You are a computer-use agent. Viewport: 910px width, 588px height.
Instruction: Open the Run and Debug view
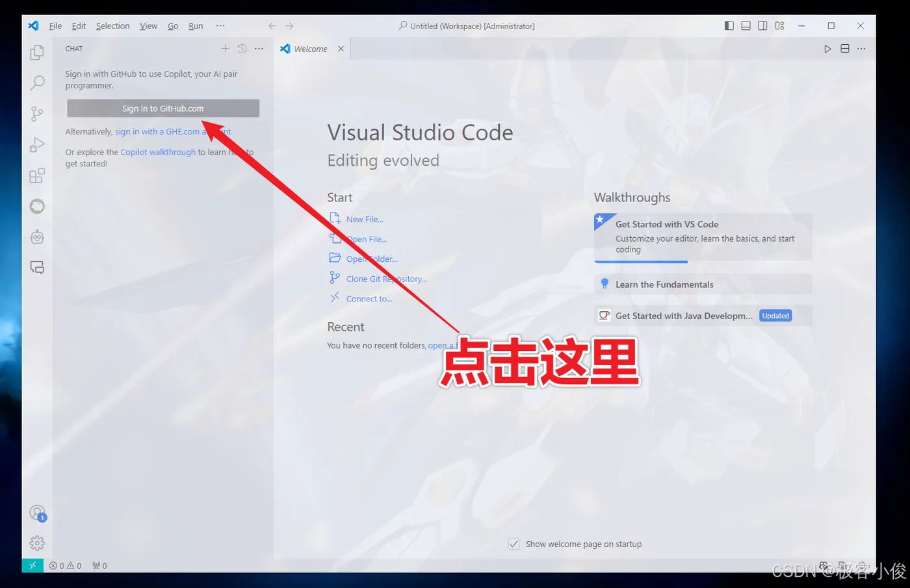coord(37,144)
